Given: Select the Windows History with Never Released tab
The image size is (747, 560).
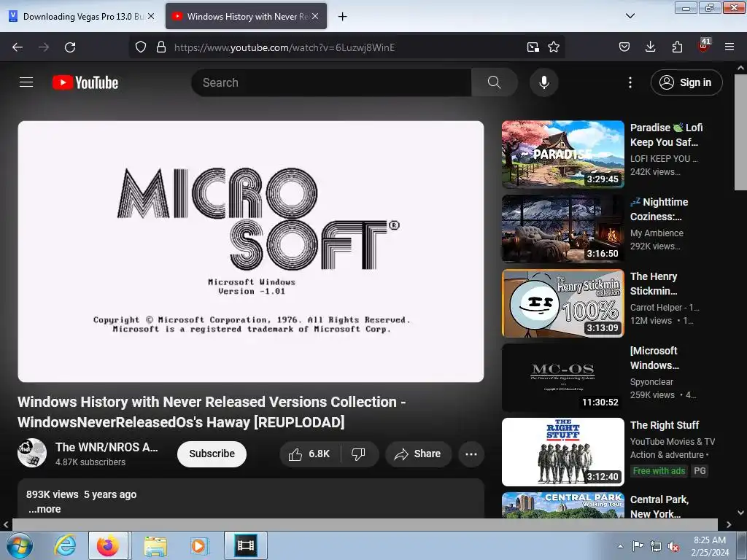Looking at the screenshot, I should (x=247, y=16).
